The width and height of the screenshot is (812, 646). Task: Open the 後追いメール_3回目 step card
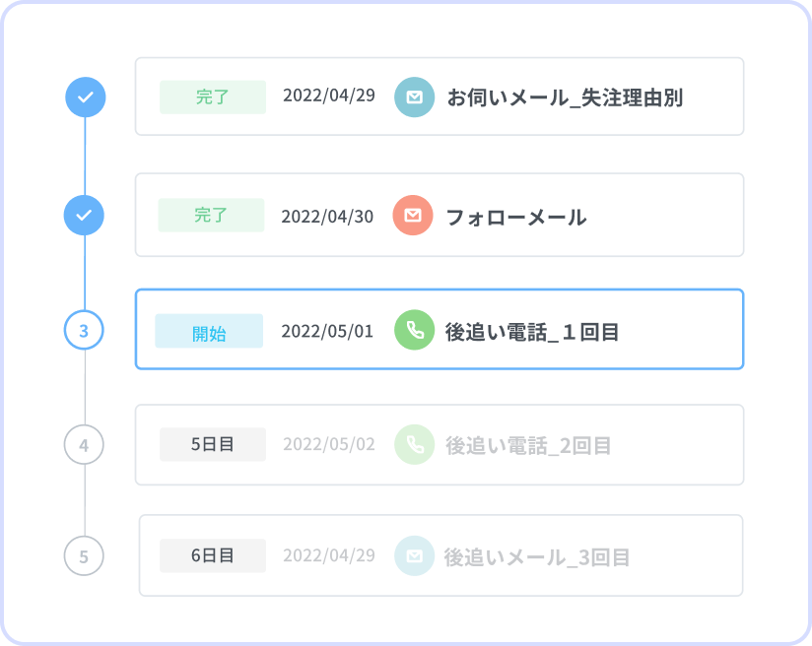click(x=441, y=555)
